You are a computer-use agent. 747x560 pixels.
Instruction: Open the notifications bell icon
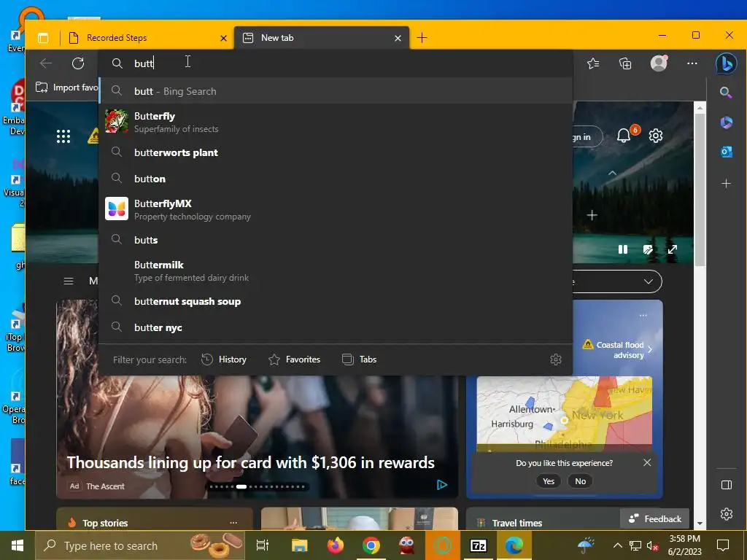624,136
